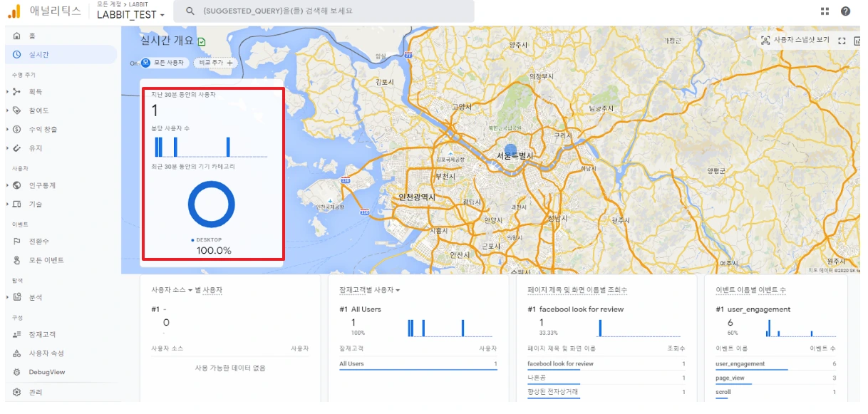Expand the 획득 menu arrow
The image size is (868, 414).
(6, 91)
